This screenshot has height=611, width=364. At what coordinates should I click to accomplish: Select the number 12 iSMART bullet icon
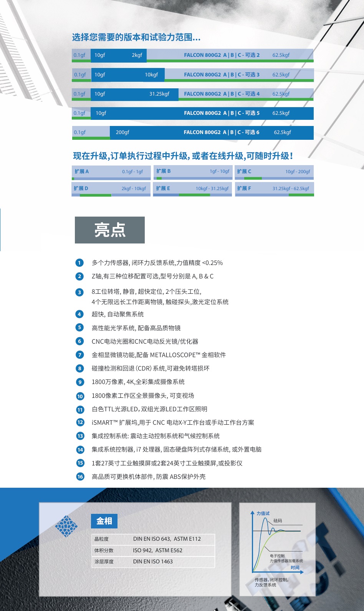coord(80,422)
